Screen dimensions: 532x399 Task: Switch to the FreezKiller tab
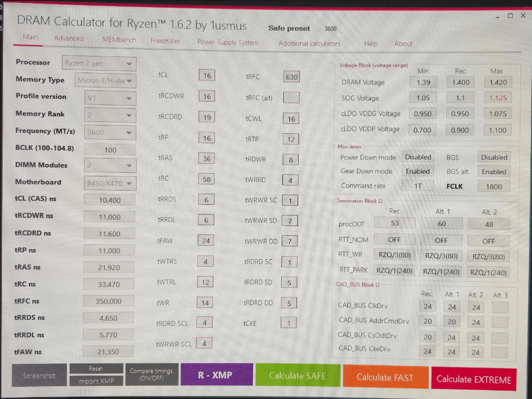point(165,41)
